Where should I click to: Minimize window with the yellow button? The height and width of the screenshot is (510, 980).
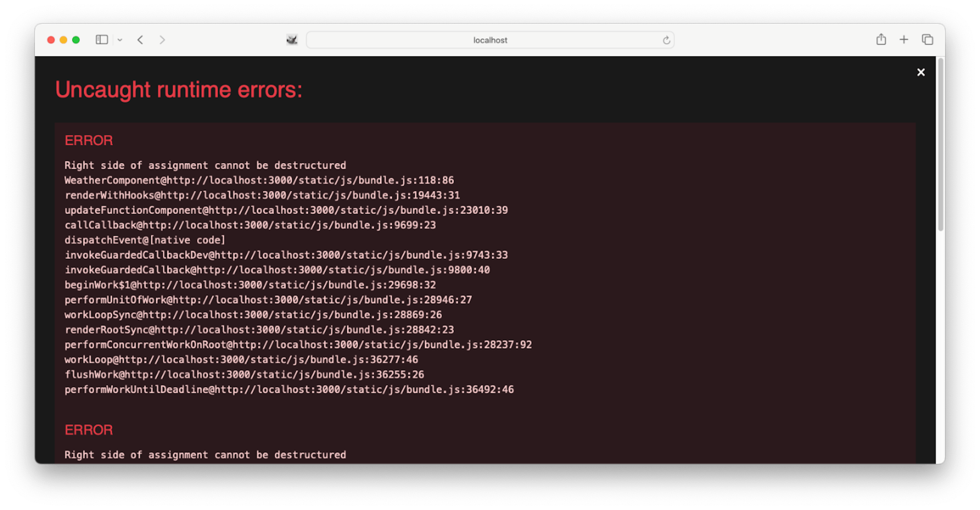[64, 40]
